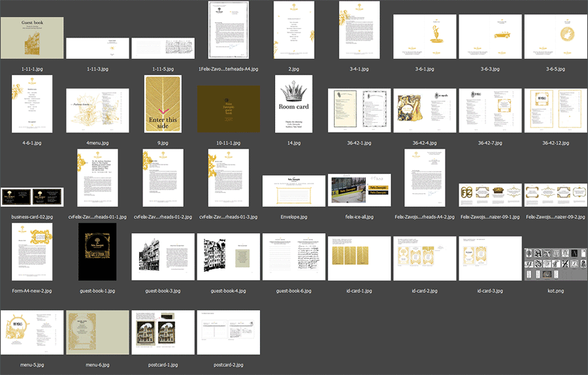
Task: Open the guest-book-1.jpg black cover thumbnail
Action: pos(97,252)
